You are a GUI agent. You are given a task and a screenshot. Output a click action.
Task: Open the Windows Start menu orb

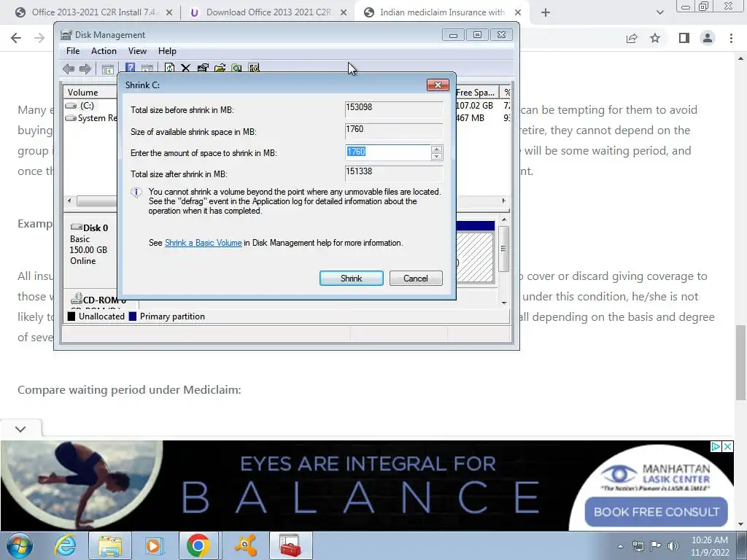19,545
